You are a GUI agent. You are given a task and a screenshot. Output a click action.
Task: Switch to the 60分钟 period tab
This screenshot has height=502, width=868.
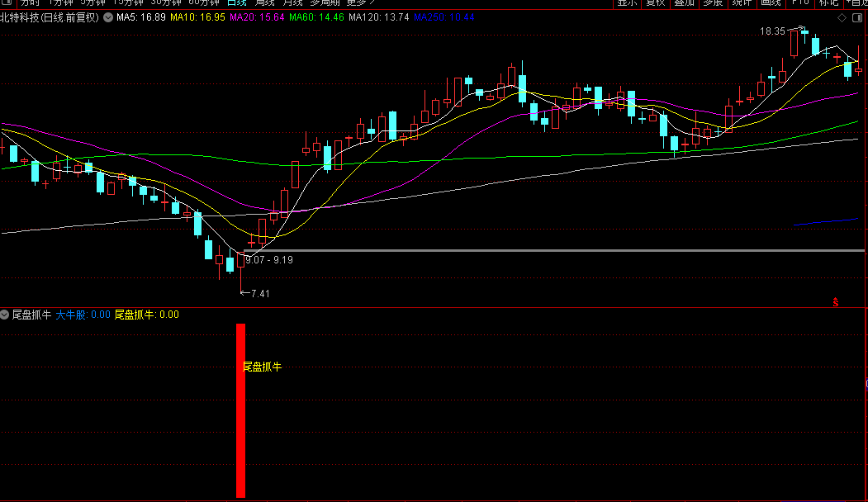[204, 2]
